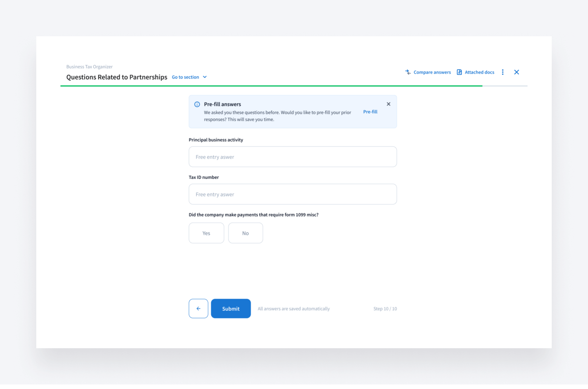Click the Pre-fill link in the banner
This screenshot has height=389, width=588.
[x=370, y=112]
